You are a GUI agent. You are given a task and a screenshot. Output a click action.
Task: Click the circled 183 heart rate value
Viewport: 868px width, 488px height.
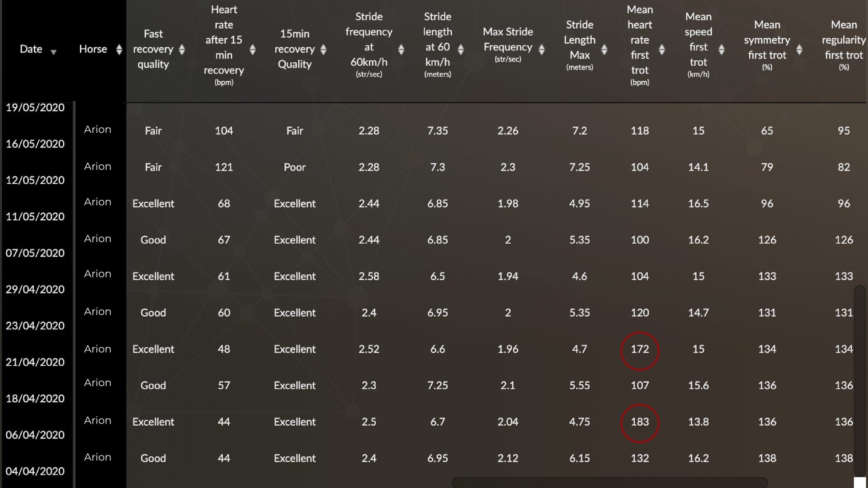[x=640, y=423]
